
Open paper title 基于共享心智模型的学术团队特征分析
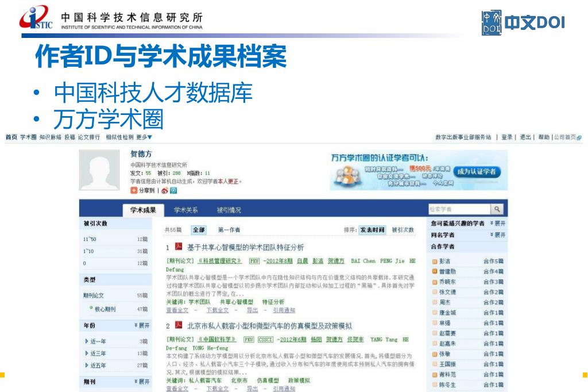245,247
